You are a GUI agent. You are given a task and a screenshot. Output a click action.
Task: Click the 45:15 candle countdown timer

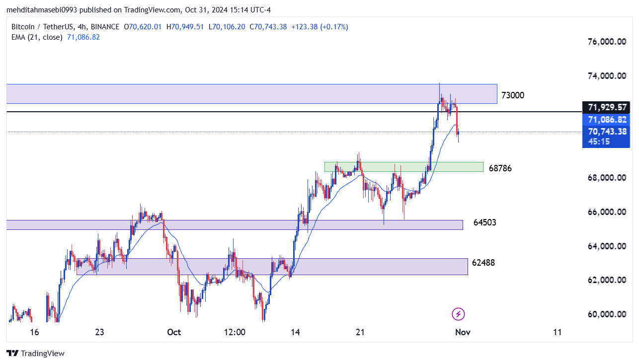tap(599, 142)
